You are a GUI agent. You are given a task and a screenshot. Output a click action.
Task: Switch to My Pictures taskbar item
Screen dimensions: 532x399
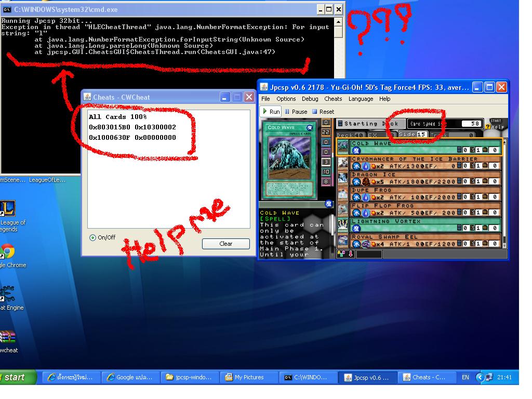pos(249,377)
